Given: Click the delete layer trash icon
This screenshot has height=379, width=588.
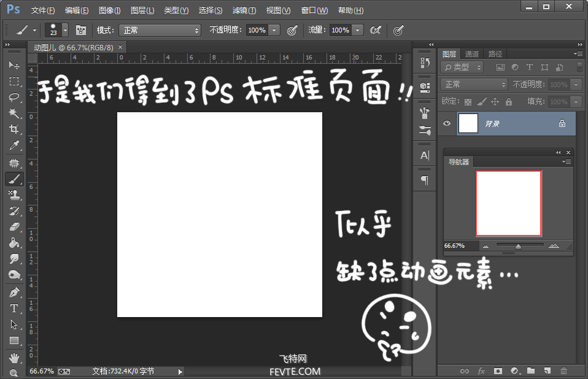Looking at the screenshot, I should pyautogui.click(x=563, y=371).
